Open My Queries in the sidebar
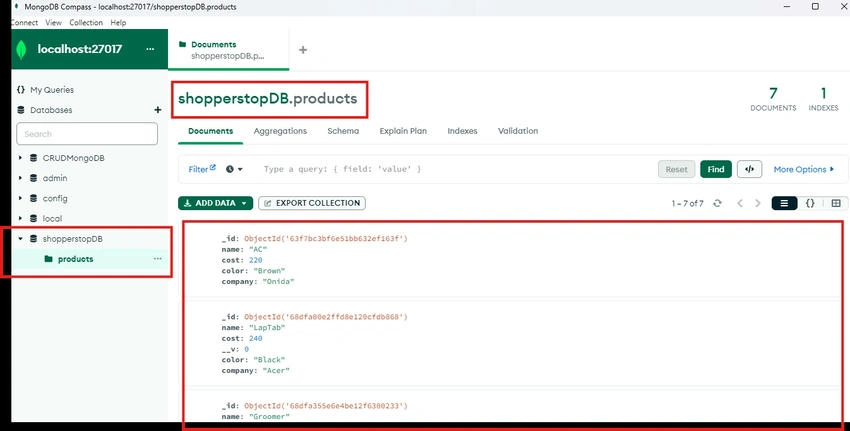This screenshot has height=431, width=850. (51, 89)
